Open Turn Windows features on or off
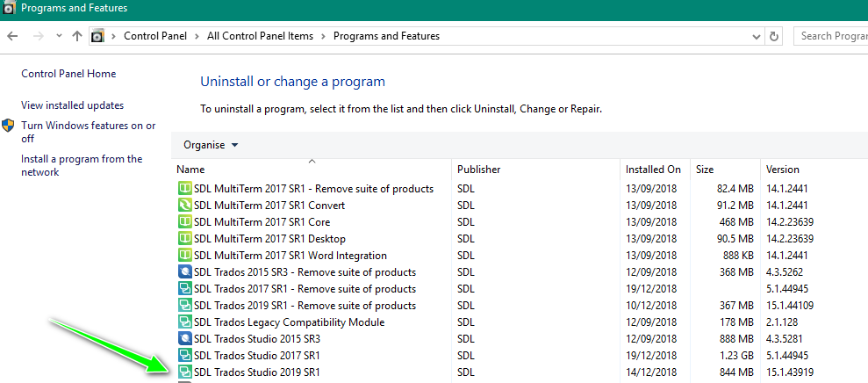The image size is (868, 383). tap(89, 132)
